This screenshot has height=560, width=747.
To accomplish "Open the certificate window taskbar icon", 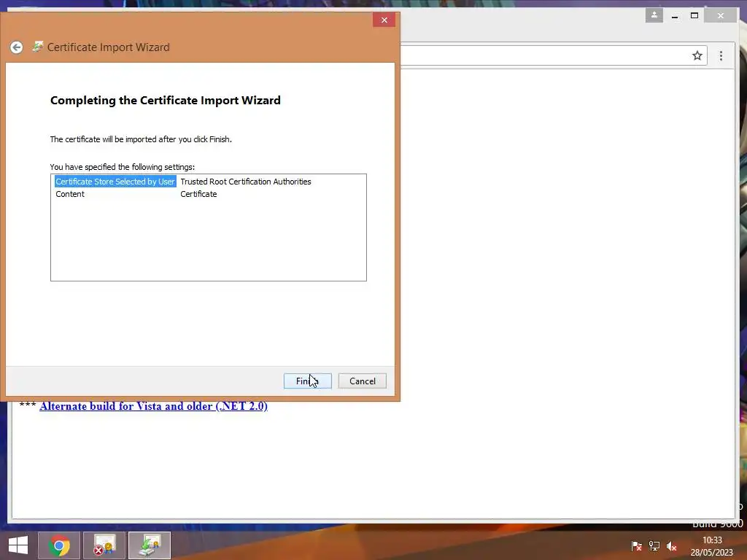I will [x=104, y=545].
